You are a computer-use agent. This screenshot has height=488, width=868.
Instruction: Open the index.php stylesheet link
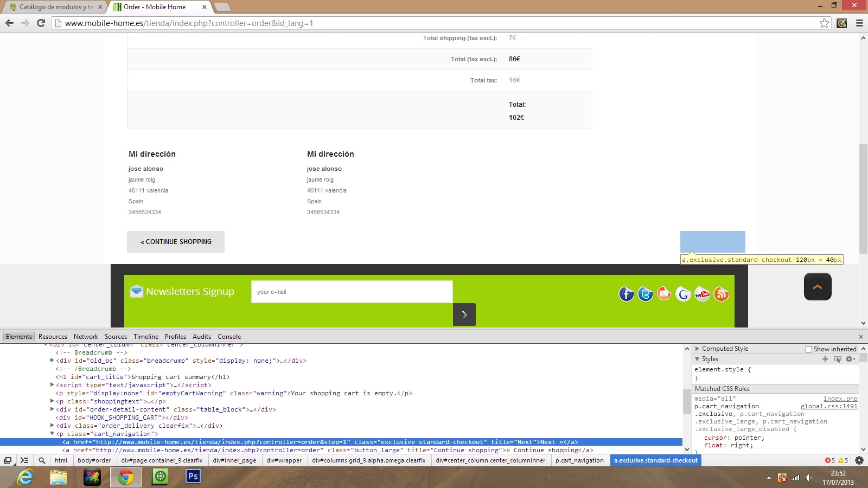click(840, 399)
